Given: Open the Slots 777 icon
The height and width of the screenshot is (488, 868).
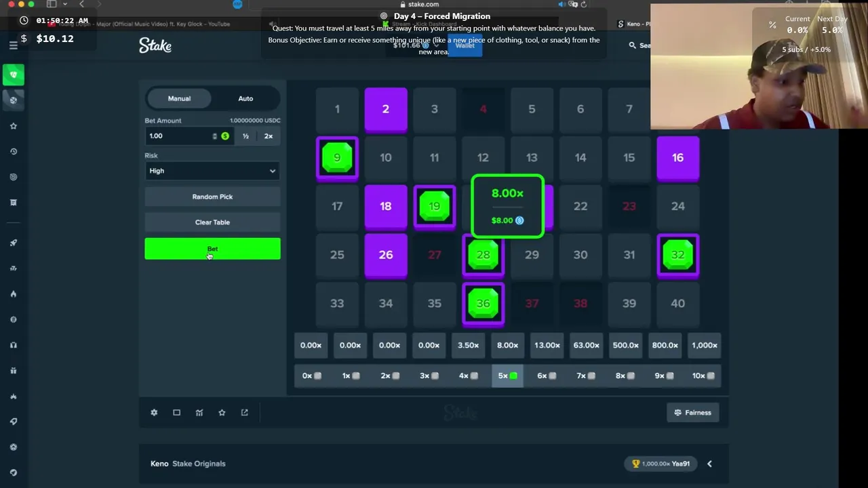Looking at the screenshot, I should [x=13, y=268].
